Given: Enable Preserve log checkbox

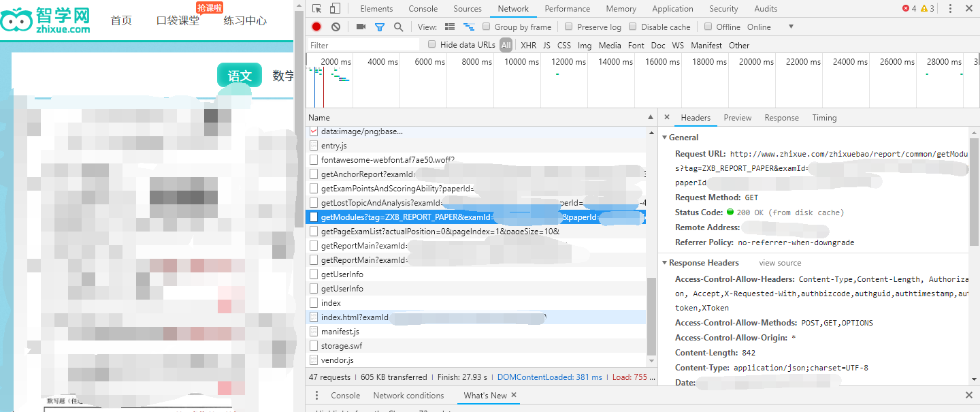Looking at the screenshot, I should (569, 27).
